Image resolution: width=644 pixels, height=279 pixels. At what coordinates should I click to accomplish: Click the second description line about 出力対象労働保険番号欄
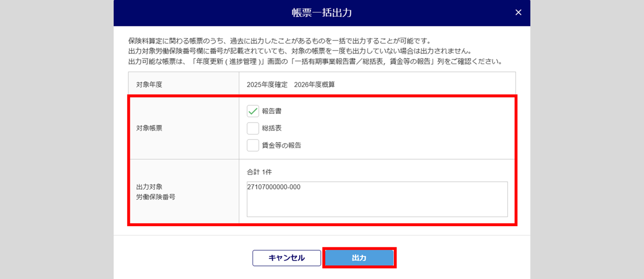[300, 51]
